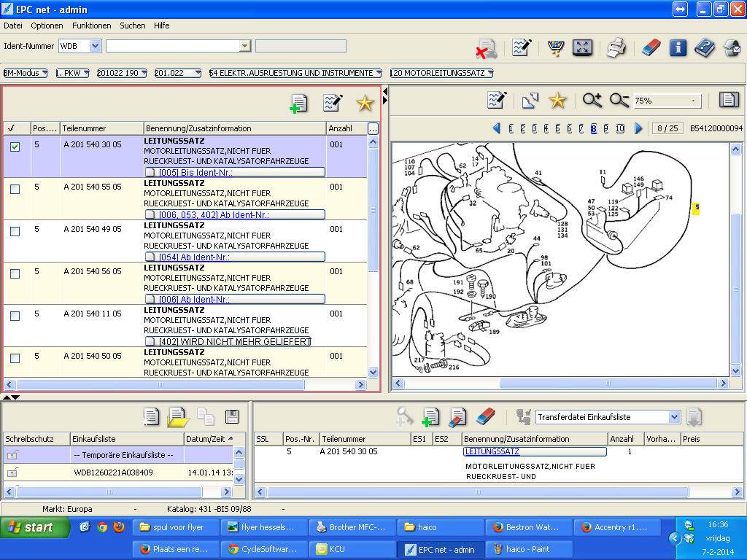Viewport: 747px width, 560px height.
Task: Open the shopping basket icon in top toolbar
Action: [555, 47]
